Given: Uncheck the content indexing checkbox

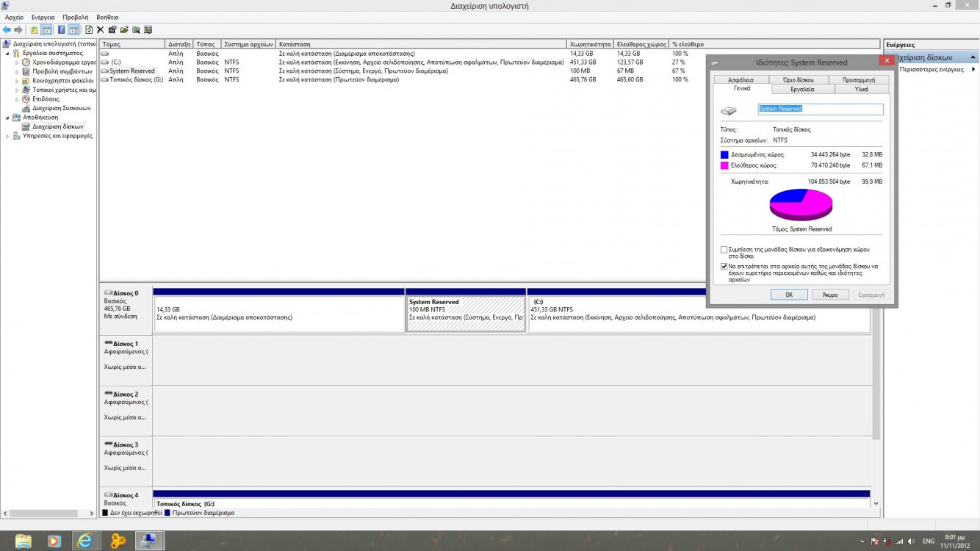Looking at the screenshot, I should 724,267.
